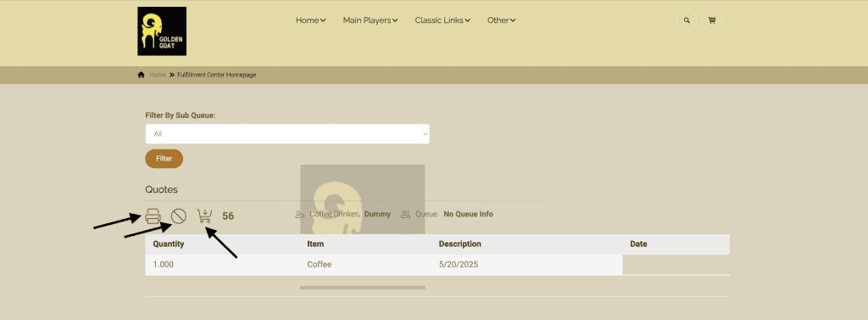This screenshot has height=320, width=868.
Task: Click the horizontal scrollbar below the table
Action: pos(363,287)
